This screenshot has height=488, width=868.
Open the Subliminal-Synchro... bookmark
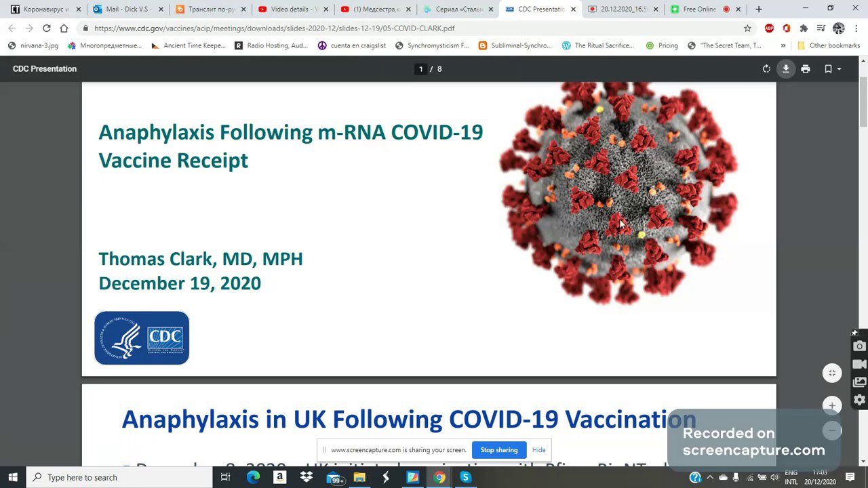pyautogui.click(x=515, y=45)
